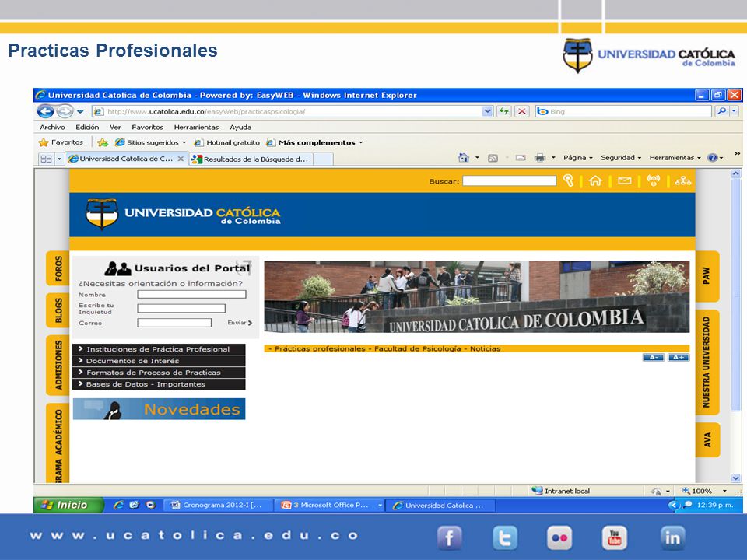Close the Universidad Catolica de C... tab

(x=181, y=159)
